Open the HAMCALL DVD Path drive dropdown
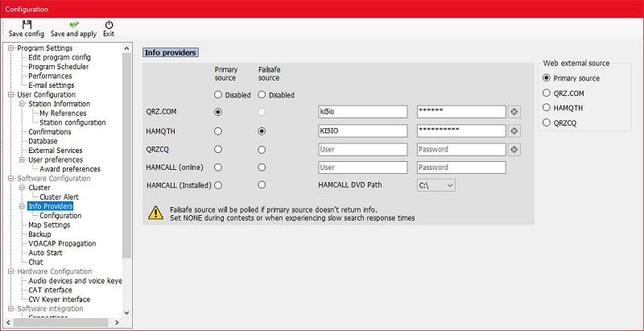644x331 pixels. tap(436, 185)
